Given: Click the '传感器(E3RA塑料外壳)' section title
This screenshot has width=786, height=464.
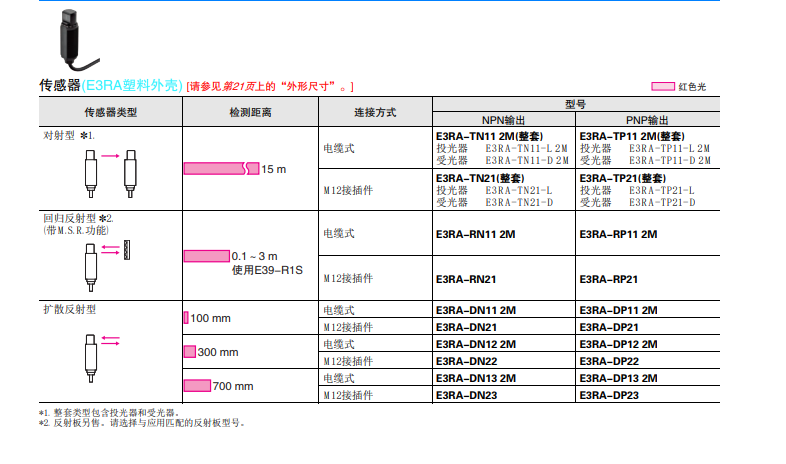Looking at the screenshot, I should [x=111, y=85].
